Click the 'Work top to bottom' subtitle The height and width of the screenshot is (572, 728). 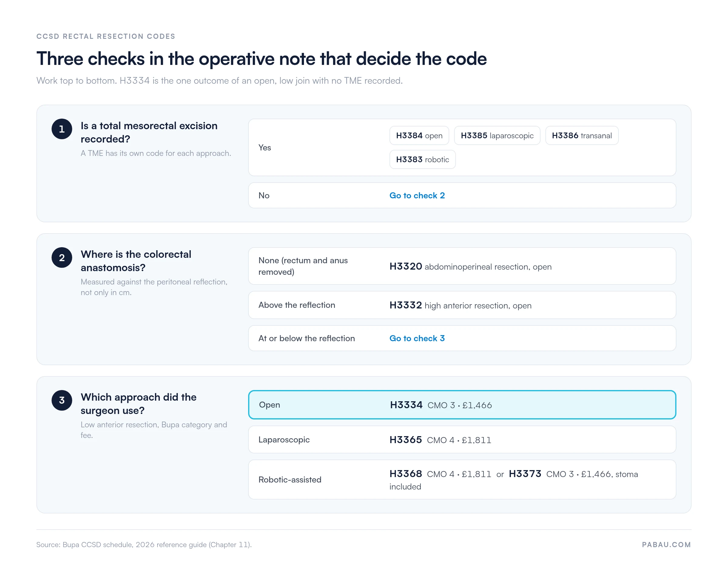[220, 81]
